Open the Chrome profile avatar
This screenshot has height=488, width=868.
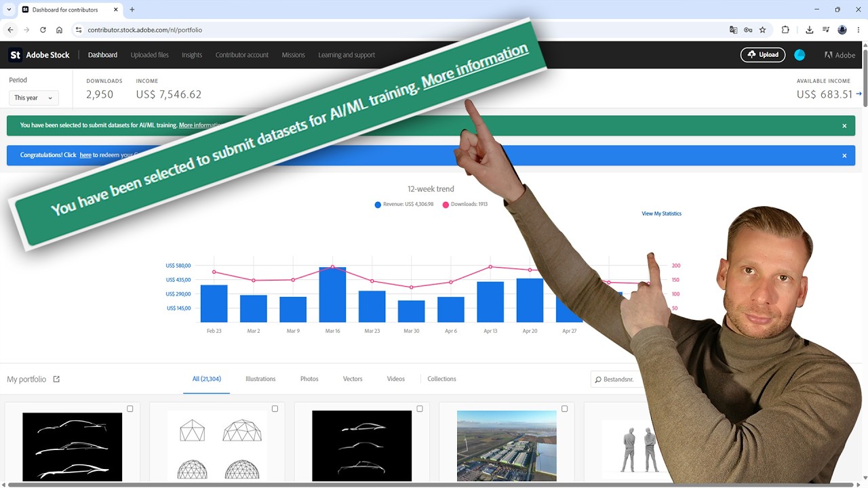coord(842,30)
